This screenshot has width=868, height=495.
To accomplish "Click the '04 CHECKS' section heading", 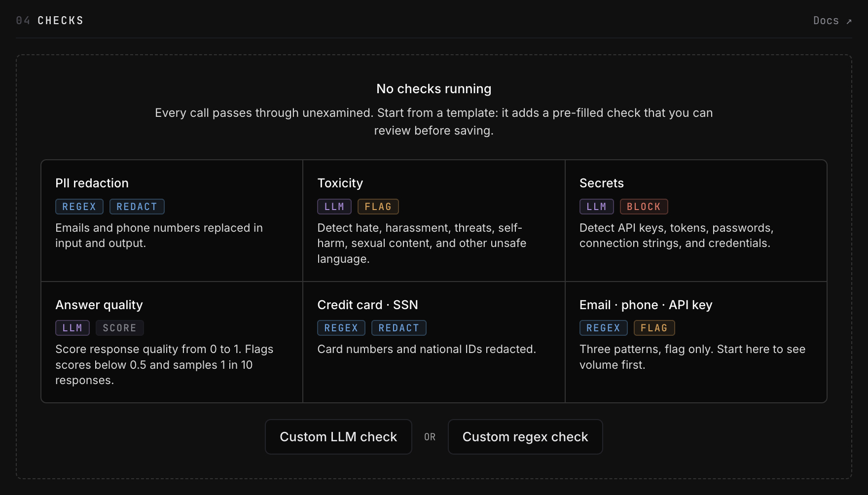I will point(50,21).
